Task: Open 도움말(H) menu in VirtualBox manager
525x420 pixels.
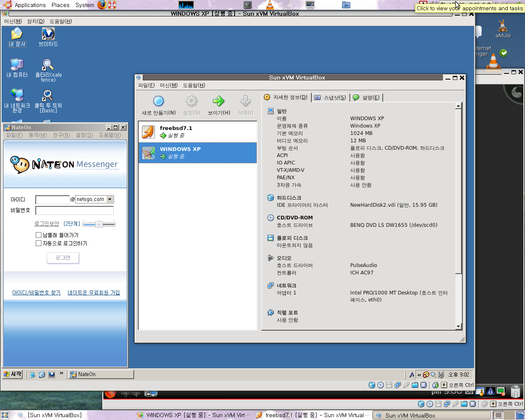Action: 194,85
